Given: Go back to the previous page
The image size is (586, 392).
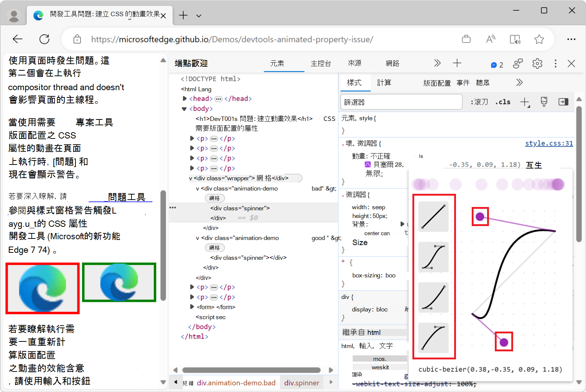Looking at the screenshot, I should coord(18,39).
